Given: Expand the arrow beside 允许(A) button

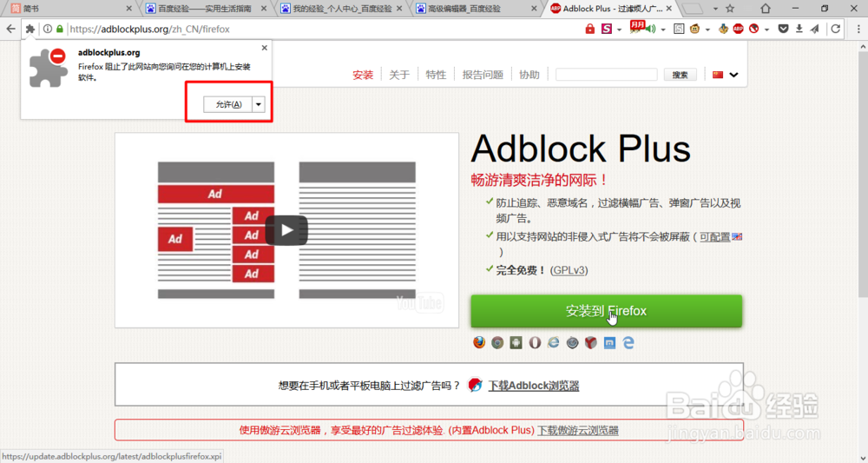Looking at the screenshot, I should (x=259, y=104).
